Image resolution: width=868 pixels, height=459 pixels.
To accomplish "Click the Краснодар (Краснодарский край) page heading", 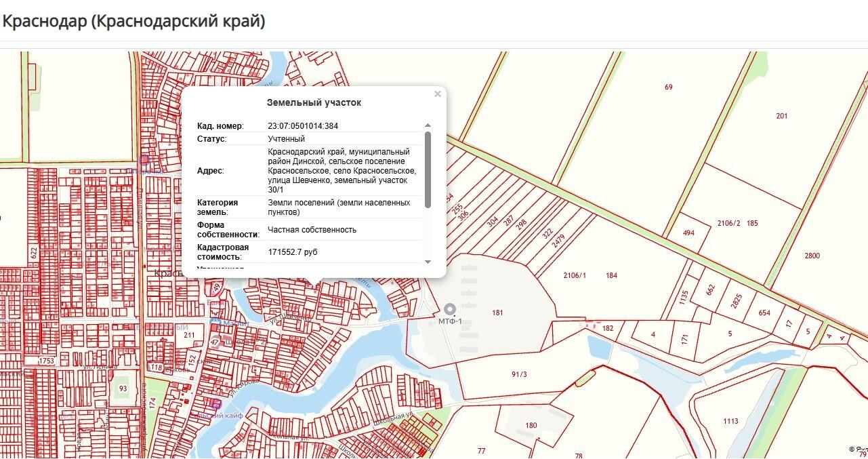I will [x=133, y=21].
